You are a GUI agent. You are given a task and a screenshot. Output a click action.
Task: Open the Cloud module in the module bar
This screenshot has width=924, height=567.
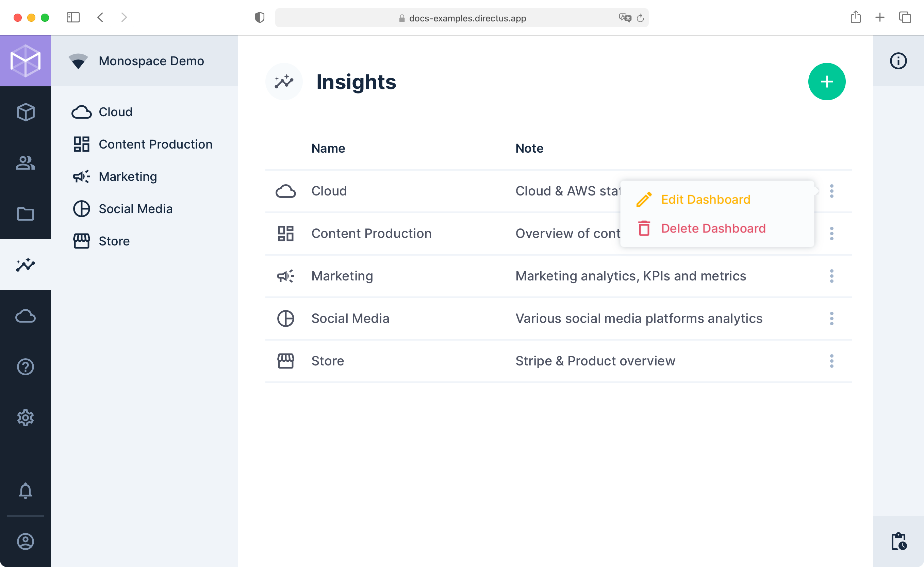25,316
